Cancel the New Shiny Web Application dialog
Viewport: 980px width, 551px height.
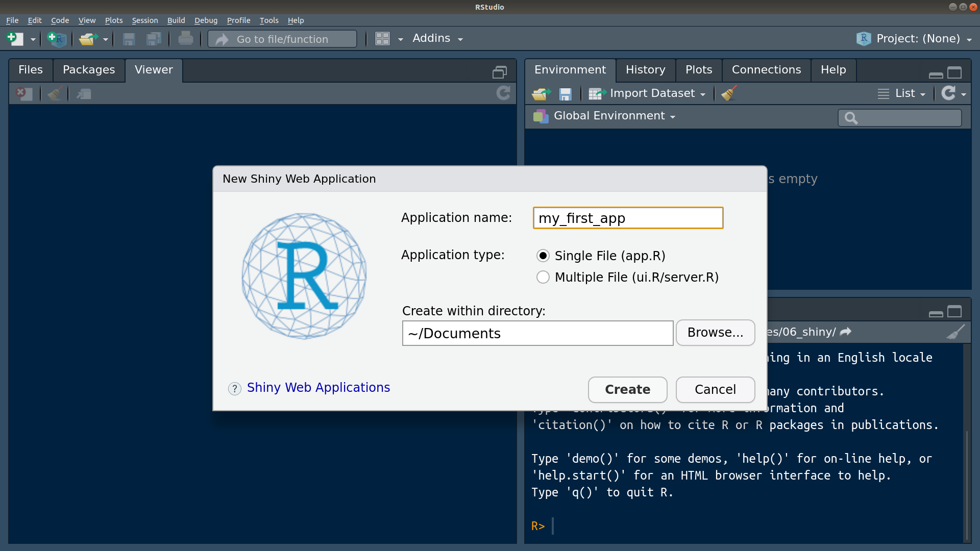(x=715, y=390)
